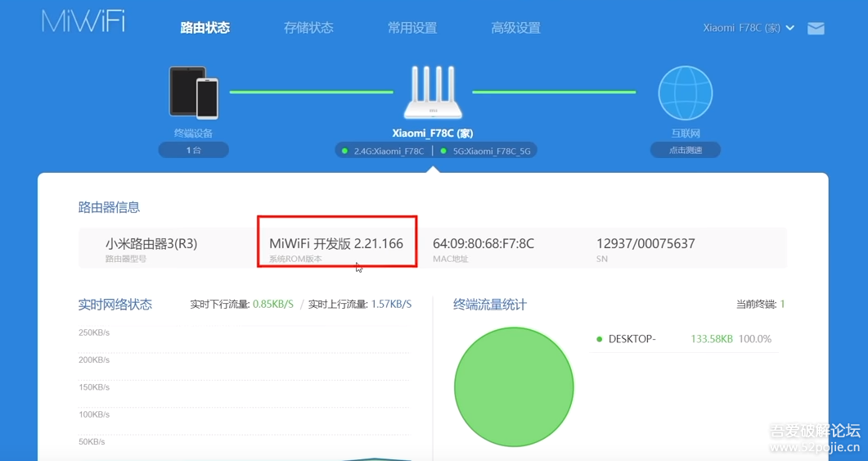The image size is (868, 461).
Task: Open the mail envelope icon
Action: coord(816,29)
